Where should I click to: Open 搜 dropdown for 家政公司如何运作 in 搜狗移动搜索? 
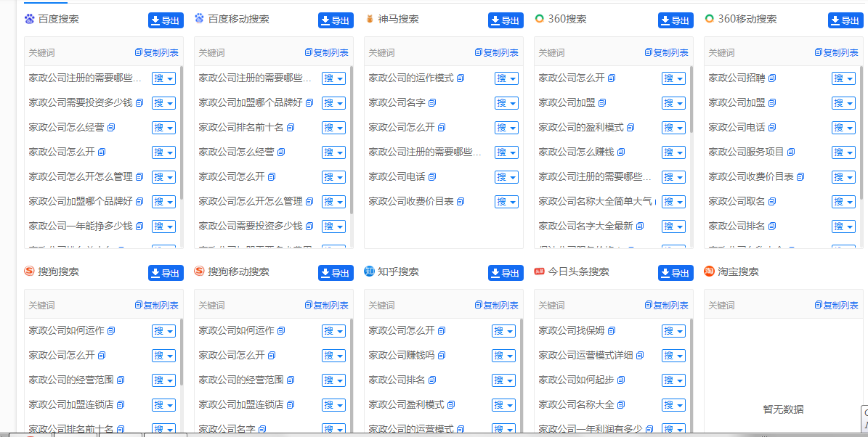pyautogui.click(x=334, y=331)
